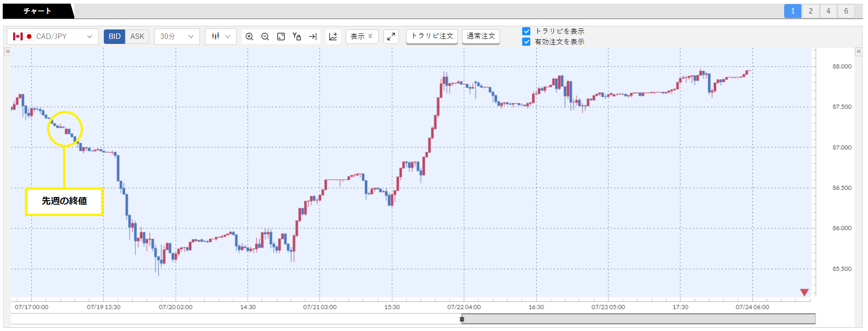
Task: Click the 86.500 price axis label
Action: tap(842, 188)
